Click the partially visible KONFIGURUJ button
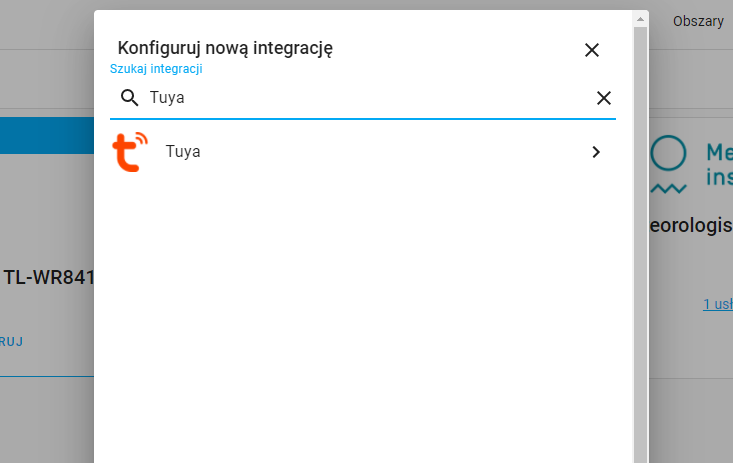Viewport: 733px width, 463px height. (x=11, y=342)
